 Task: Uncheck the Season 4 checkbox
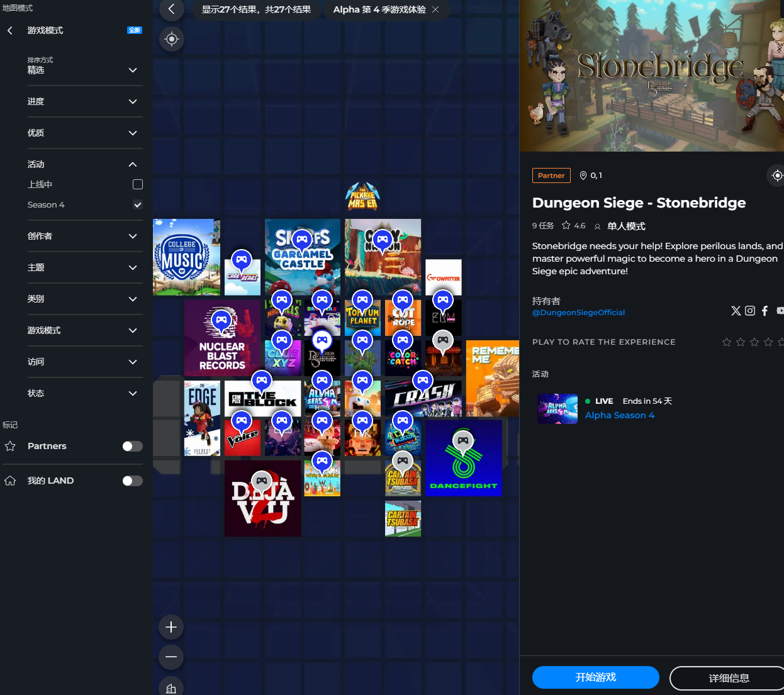click(138, 205)
